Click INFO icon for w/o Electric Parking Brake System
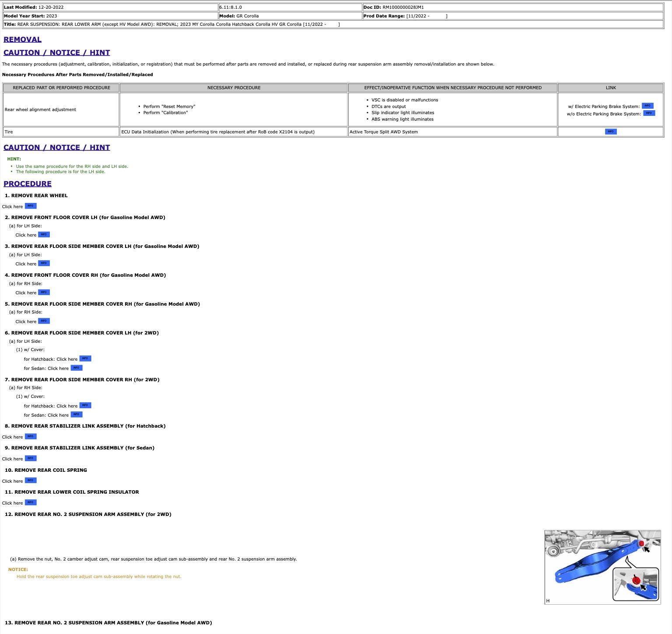The width and height of the screenshot is (672, 634). coord(649,113)
